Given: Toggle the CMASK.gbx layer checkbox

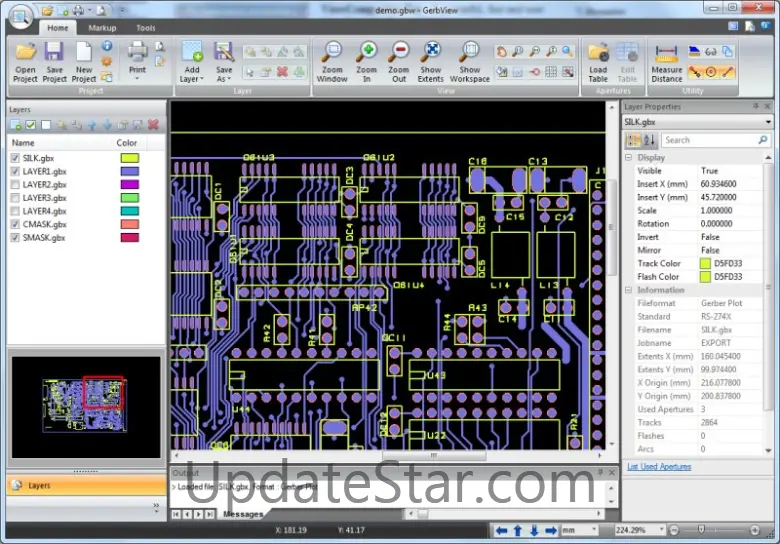Looking at the screenshot, I should [x=14, y=225].
